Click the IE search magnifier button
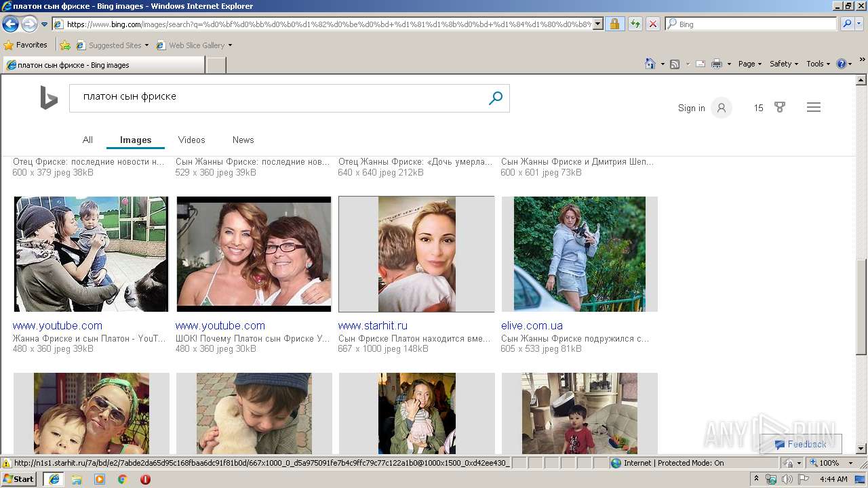This screenshot has height=488, width=868. click(x=846, y=24)
